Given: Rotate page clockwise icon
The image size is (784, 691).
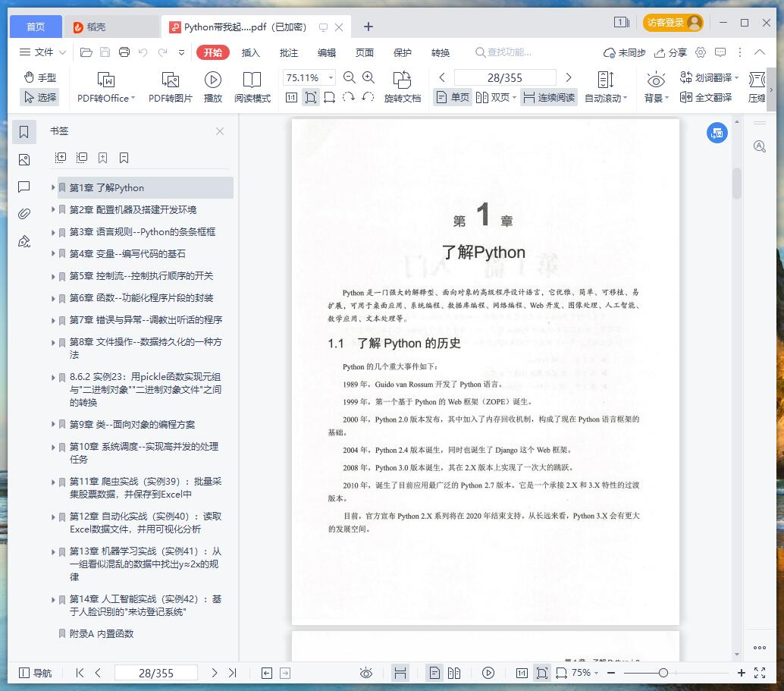Looking at the screenshot, I should click(349, 97).
